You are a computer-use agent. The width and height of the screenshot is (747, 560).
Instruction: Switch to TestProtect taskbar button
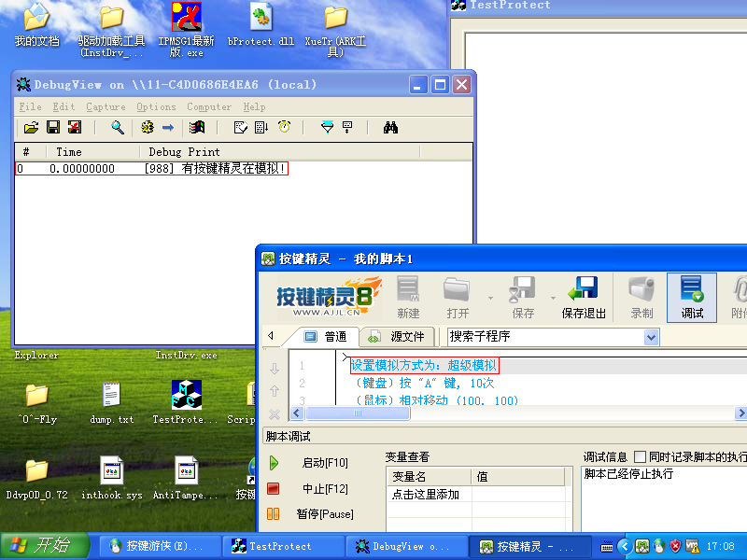(x=284, y=546)
